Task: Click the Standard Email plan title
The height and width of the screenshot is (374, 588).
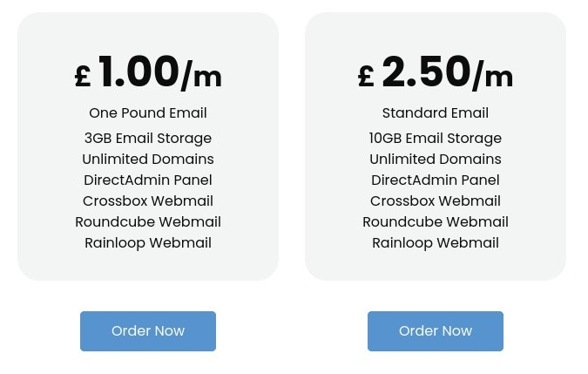Action: pyautogui.click(x=436, y=113)
